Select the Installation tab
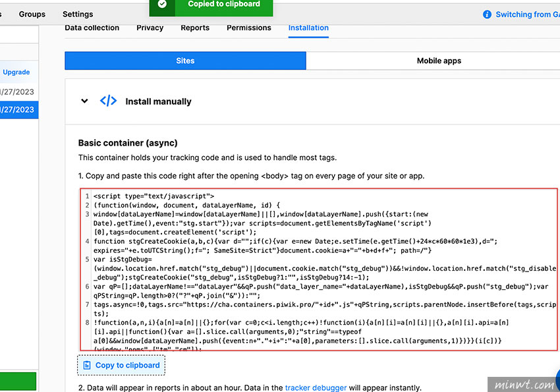The height and width of the screenshot is (392, 560). pos(308,28)
